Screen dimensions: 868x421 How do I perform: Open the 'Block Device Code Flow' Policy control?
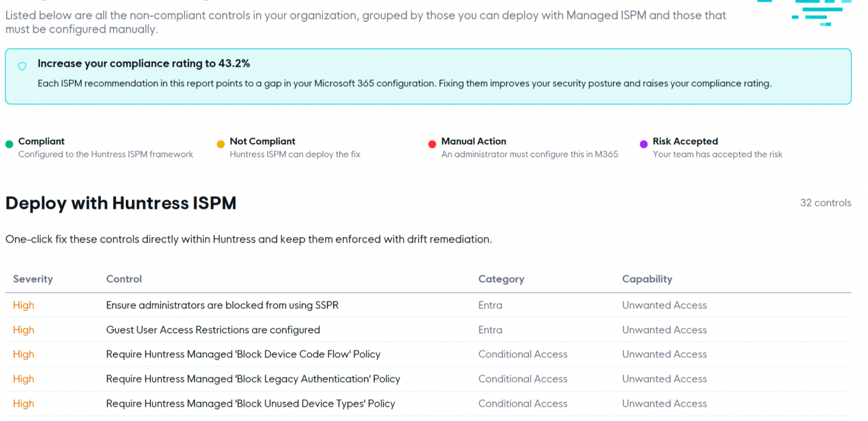tap(243, 354)
